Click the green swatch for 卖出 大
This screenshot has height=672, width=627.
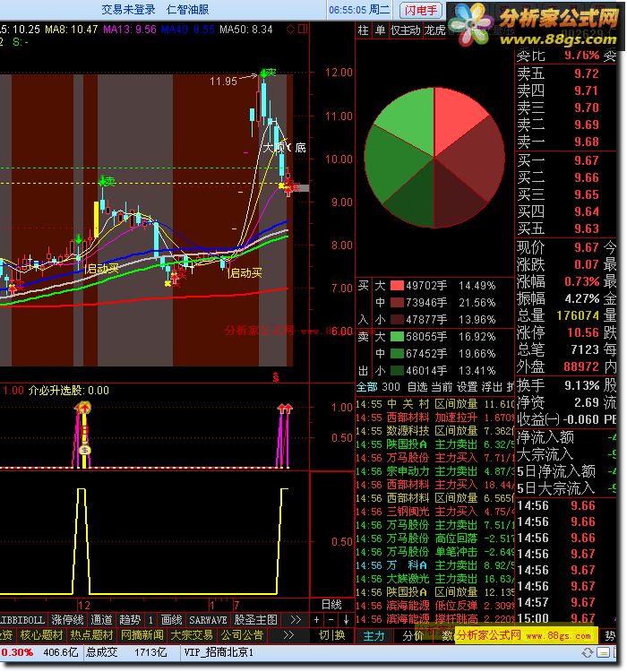(397, 336)
